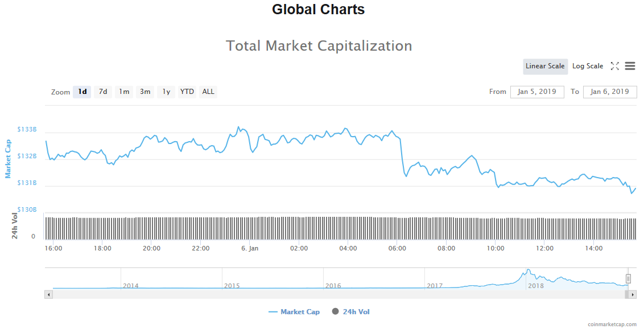Viewport: 644px width, 333px height.
Task: Click the fullscreen expand icon
Action: pos(614,66)
